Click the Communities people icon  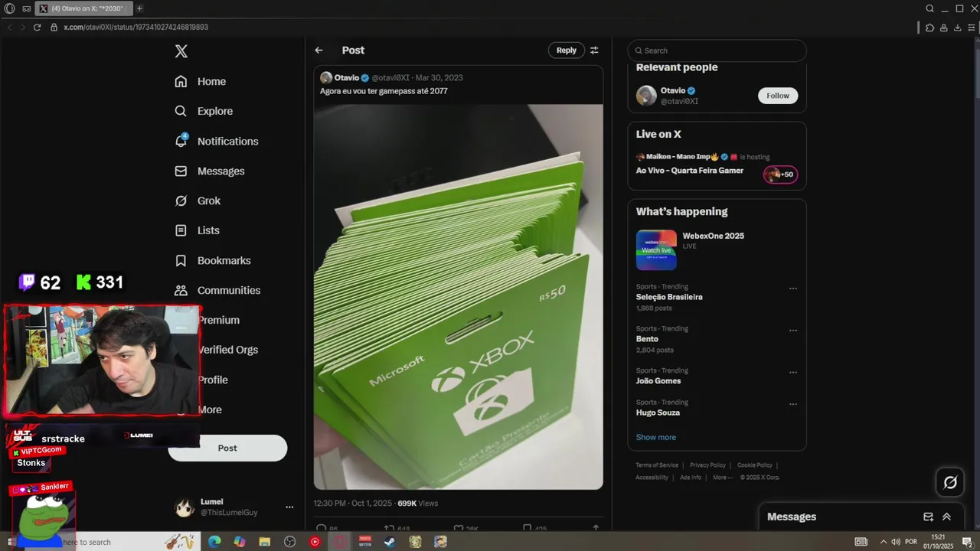tap(181, 290)
